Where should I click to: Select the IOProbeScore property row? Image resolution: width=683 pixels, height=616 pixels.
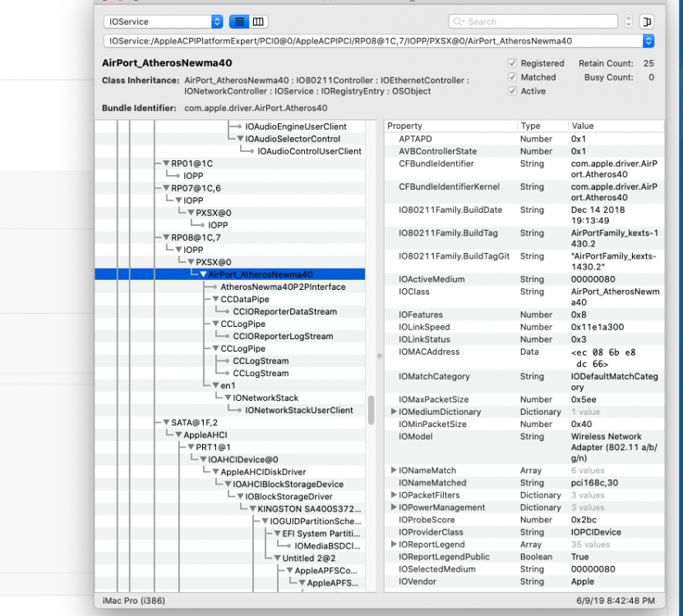pos(524,520)
